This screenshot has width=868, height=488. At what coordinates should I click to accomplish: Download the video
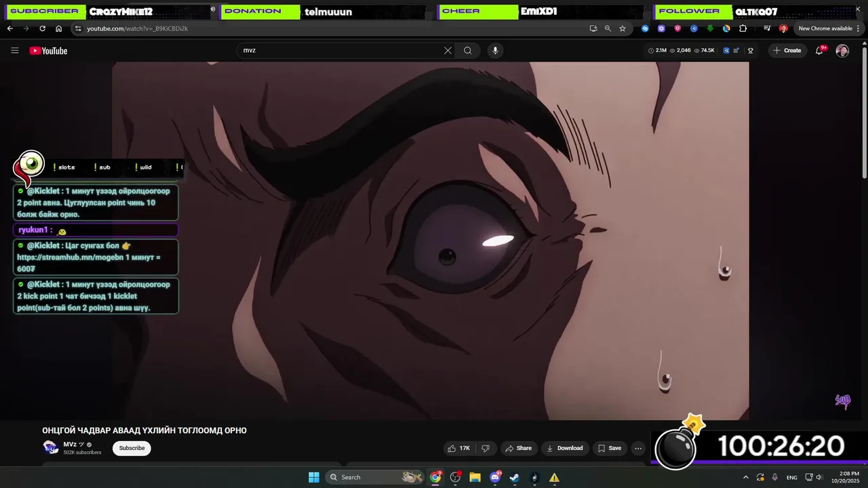565,448
